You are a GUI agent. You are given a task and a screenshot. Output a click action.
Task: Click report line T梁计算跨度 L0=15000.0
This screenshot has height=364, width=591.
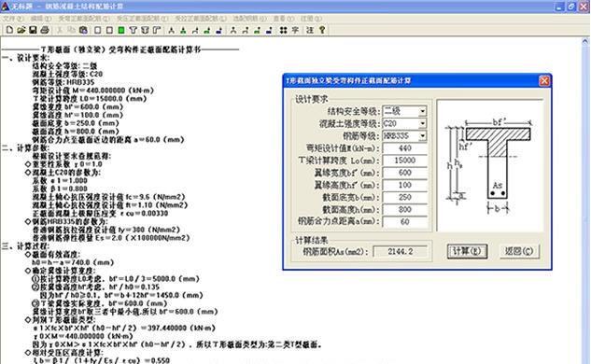point(90,99)
